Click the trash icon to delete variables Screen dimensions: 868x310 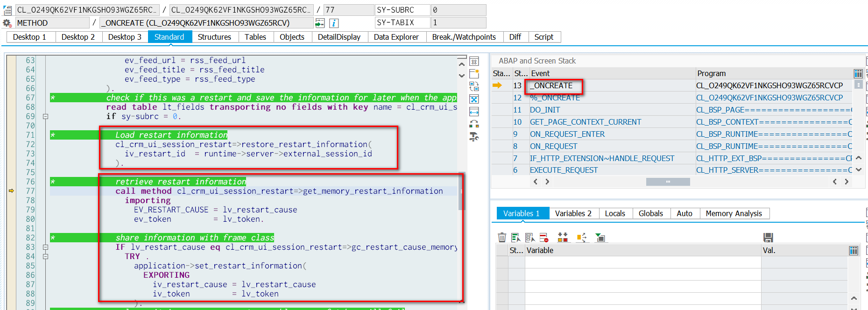502,238
